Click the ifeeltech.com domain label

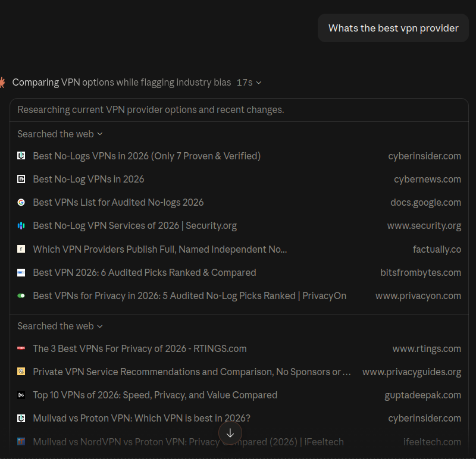pos(433,442)
